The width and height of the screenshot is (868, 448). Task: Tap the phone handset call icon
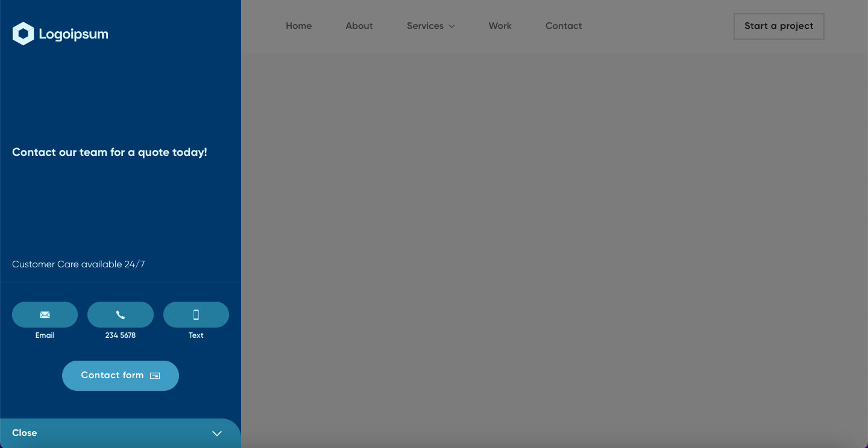121,315
